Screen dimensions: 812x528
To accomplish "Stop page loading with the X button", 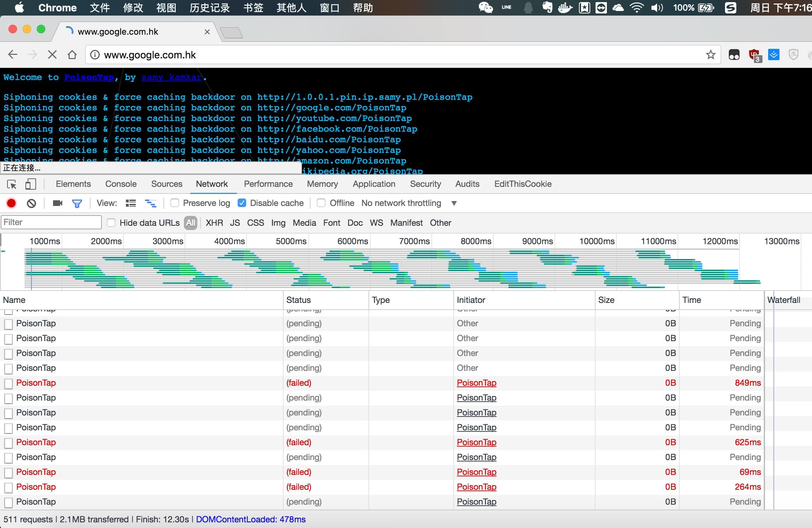I will pos(52,55).
